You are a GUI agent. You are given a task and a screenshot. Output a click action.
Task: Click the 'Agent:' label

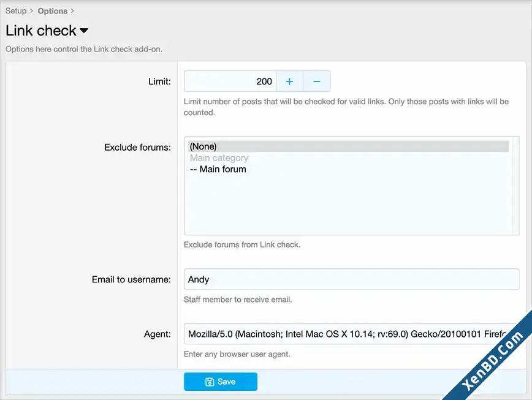158,334
